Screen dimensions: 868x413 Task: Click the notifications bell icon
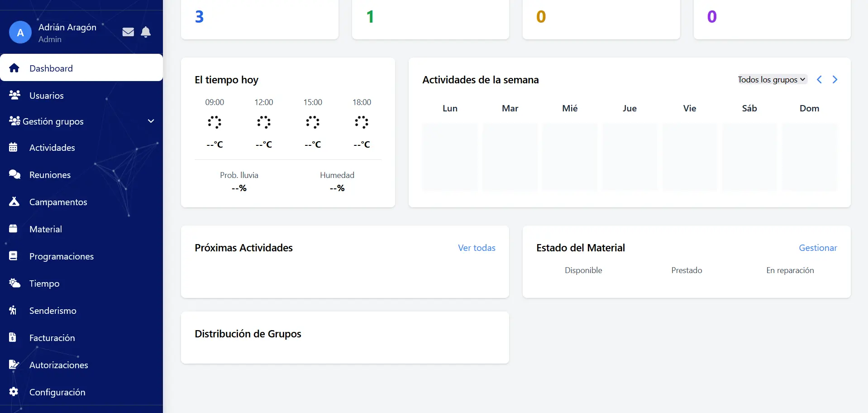[x=146, y=32]
